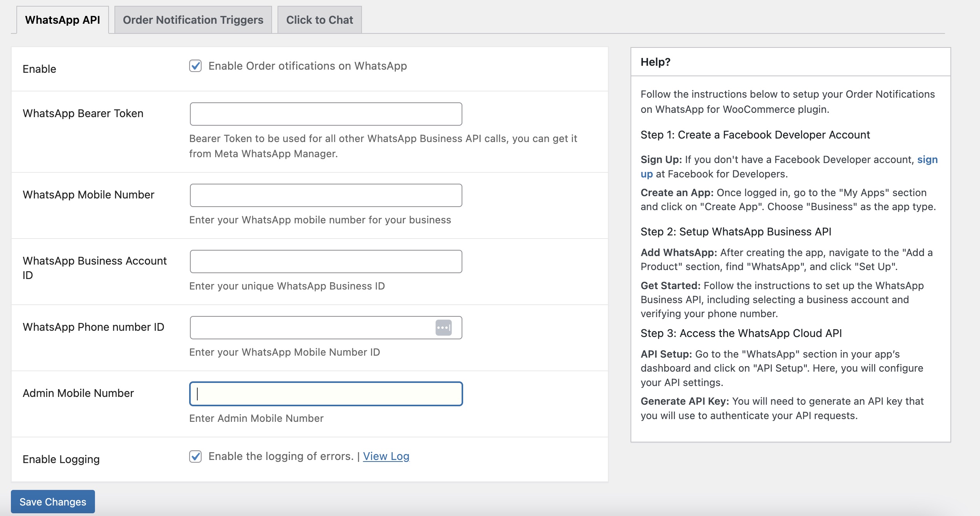Viewport: 980px width, 516px height.
Task: Focus the WhatsApp Bearer Token field
Action: [x=326, y=114]
